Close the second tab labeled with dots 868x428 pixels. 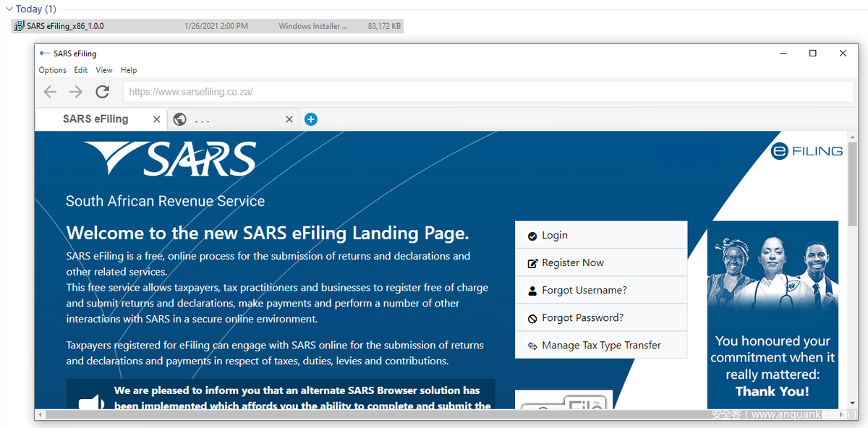pos(289,119)
